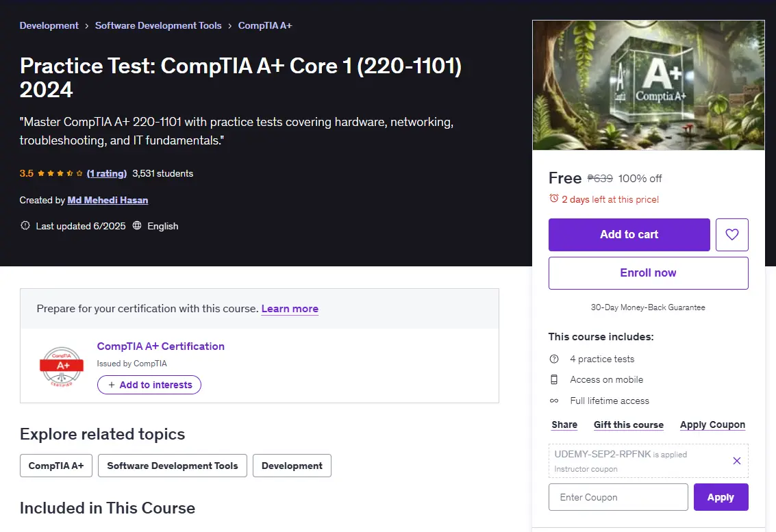The height and width of the screenshot is (532, 776).
Task: Click the Enroll now button
Action: (649, 273)
